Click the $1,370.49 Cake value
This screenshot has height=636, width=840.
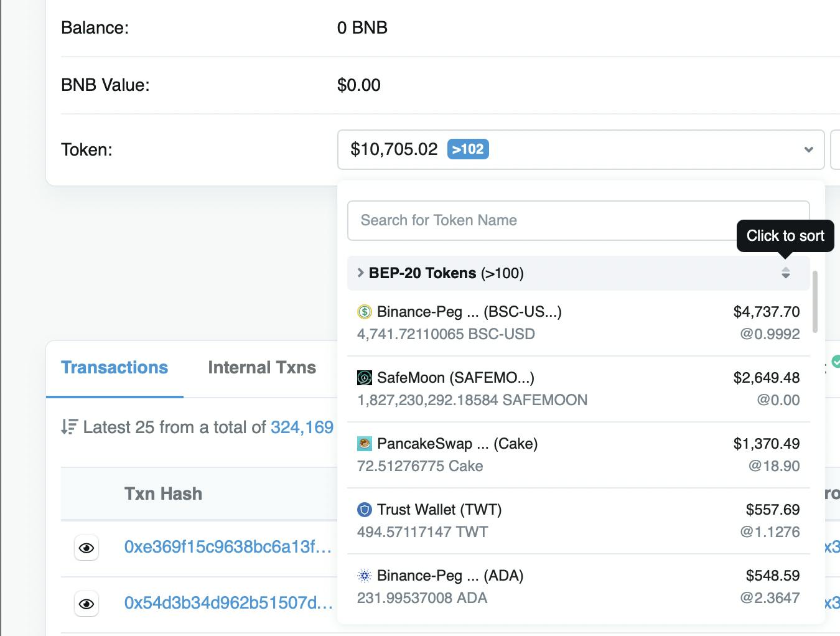[x=767, y=444]
